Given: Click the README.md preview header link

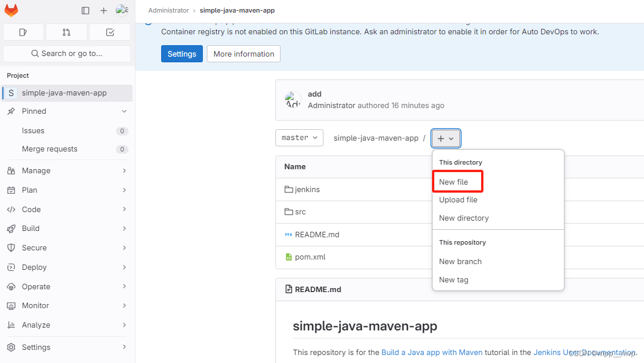Looking at the screenshot, I should (318, 289).
